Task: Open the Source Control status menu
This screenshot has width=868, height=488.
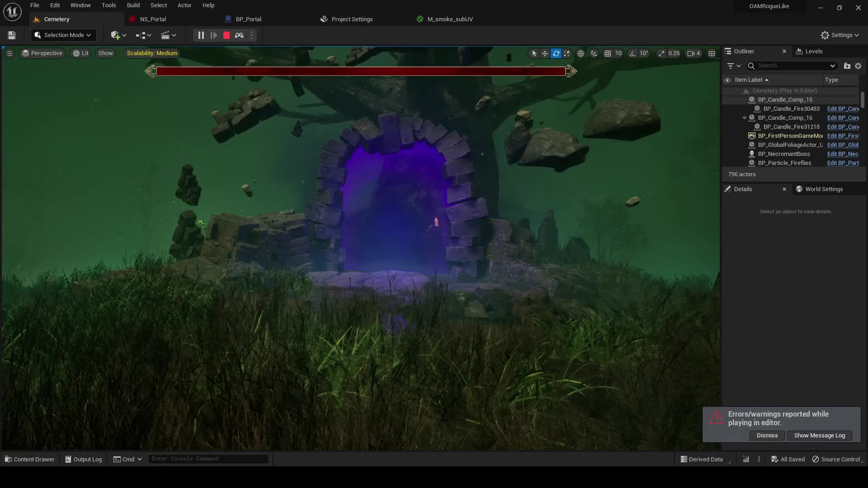Action: [x=837, y=460]
